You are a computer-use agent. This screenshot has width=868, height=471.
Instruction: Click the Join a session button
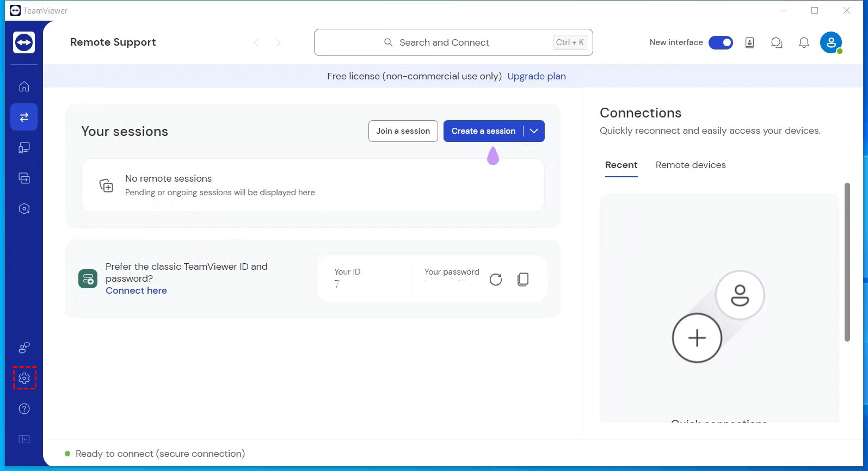[403, 131]
